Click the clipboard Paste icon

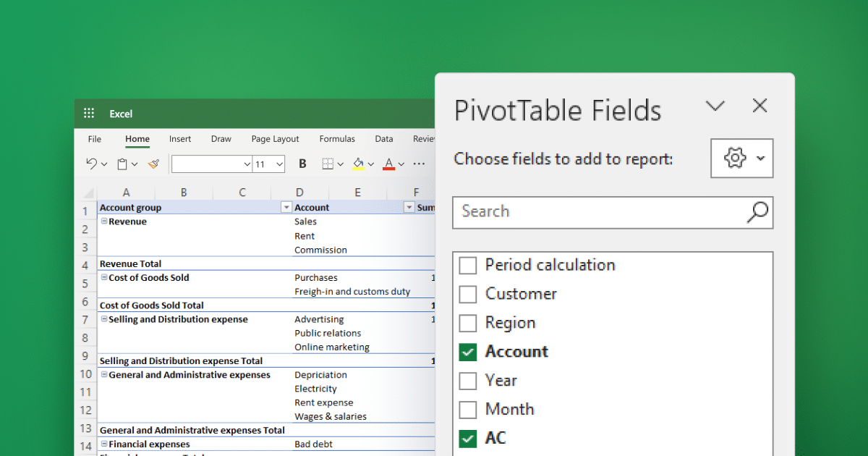[122, 164]
